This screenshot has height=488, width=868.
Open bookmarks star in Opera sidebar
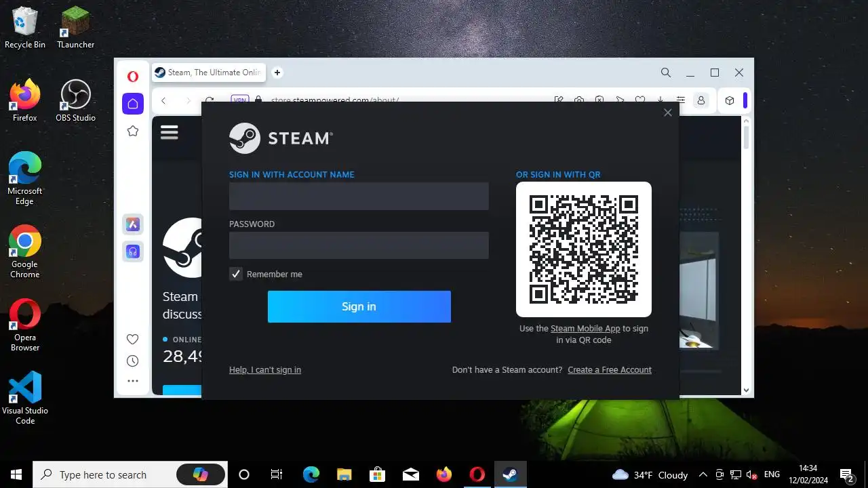click(133, 131)
